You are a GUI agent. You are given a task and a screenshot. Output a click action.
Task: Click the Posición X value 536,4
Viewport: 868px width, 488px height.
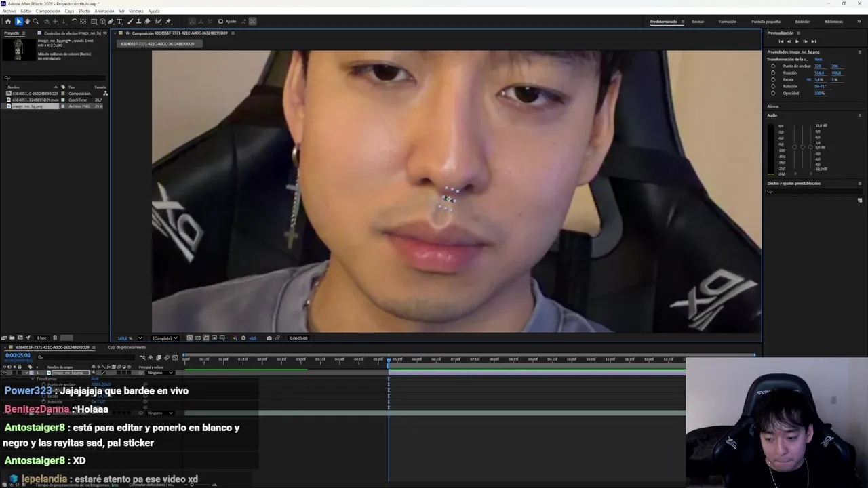(820, 73)
